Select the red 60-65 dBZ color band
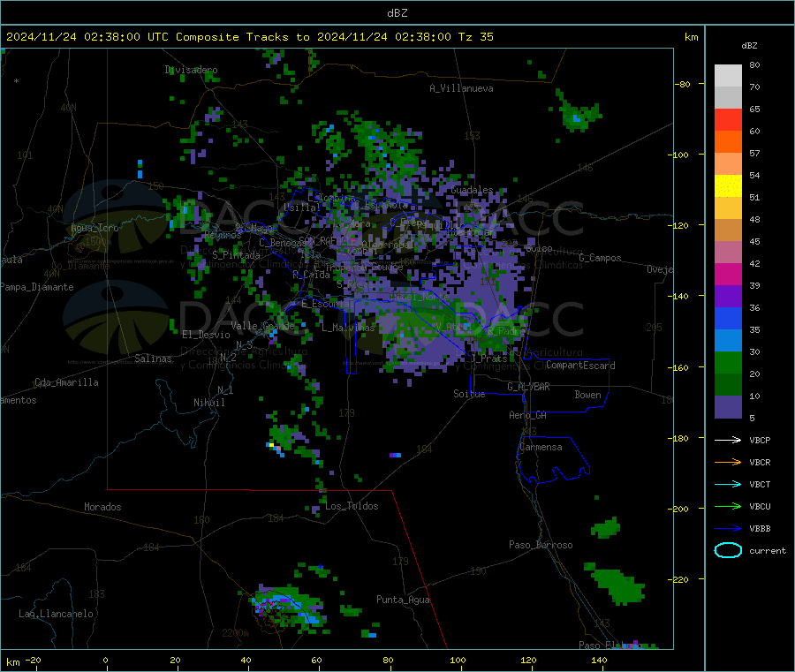This screenshot has width=795, height=672. point(728,120)
